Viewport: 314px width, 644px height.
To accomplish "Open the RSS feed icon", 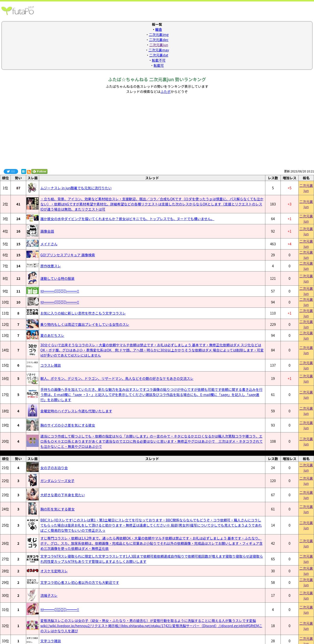I will [x=29, y=172].
